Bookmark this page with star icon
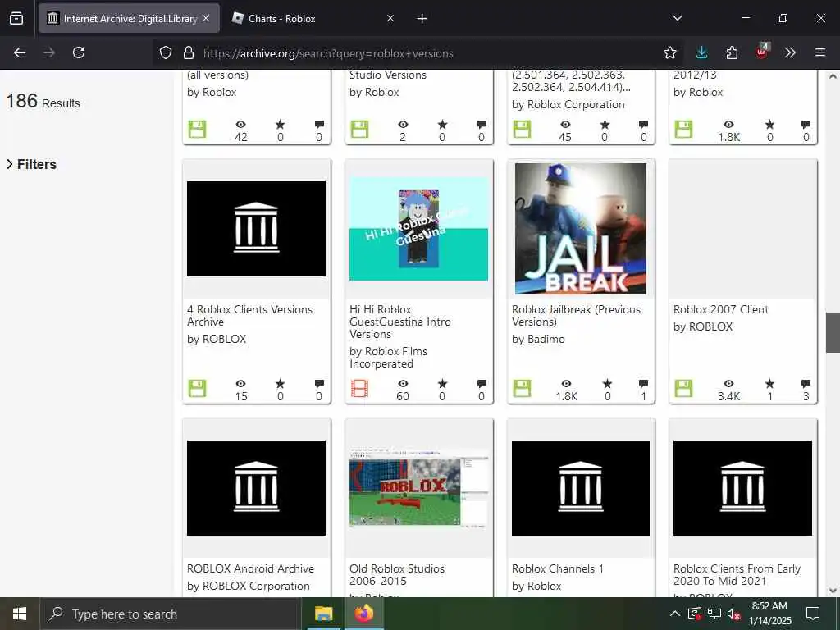Image resolution: width=840 pixels, height=630 pixels. [669, 52]
